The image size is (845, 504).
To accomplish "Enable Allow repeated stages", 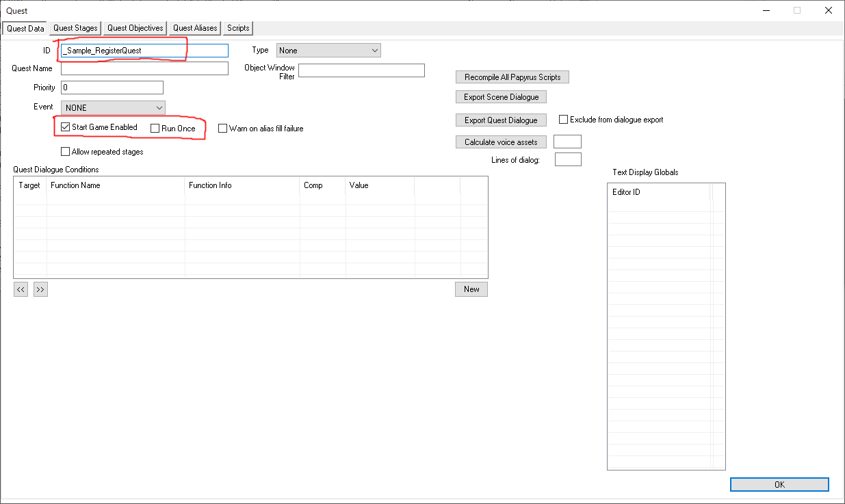I will click(66, 152).
